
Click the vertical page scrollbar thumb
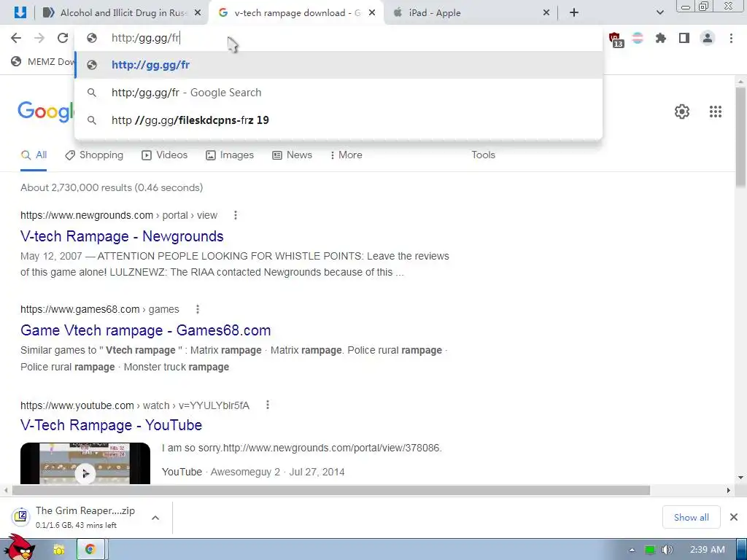coord(740,138)
